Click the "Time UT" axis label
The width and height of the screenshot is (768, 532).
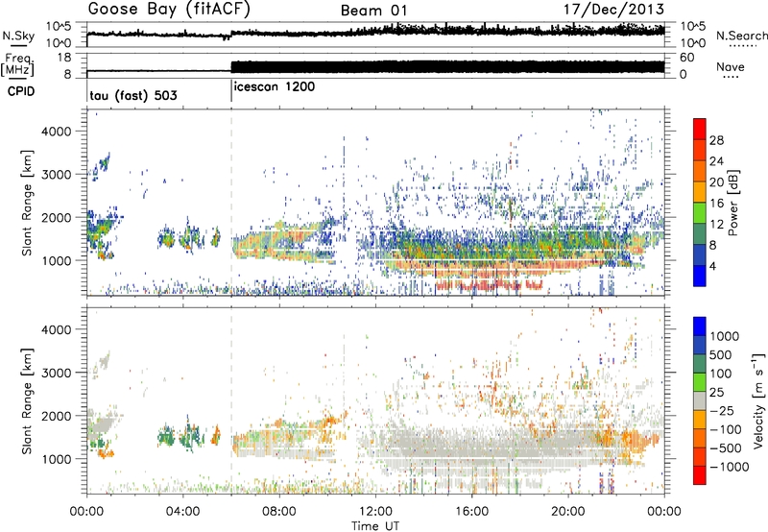pyautogui.click(x=375, y=526)
